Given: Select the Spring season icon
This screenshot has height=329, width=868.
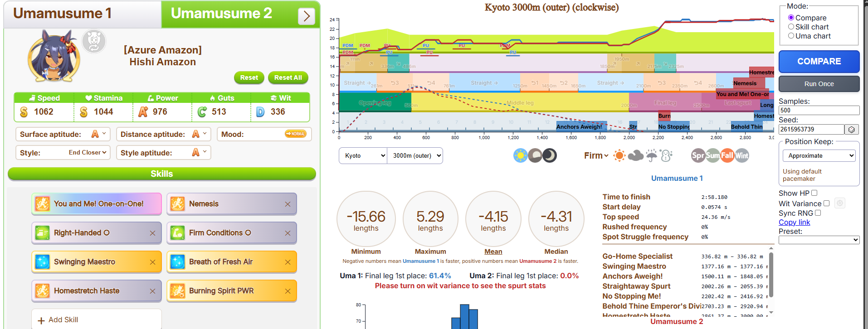Looking at the screenshot, I should click(x=698, y=156).
